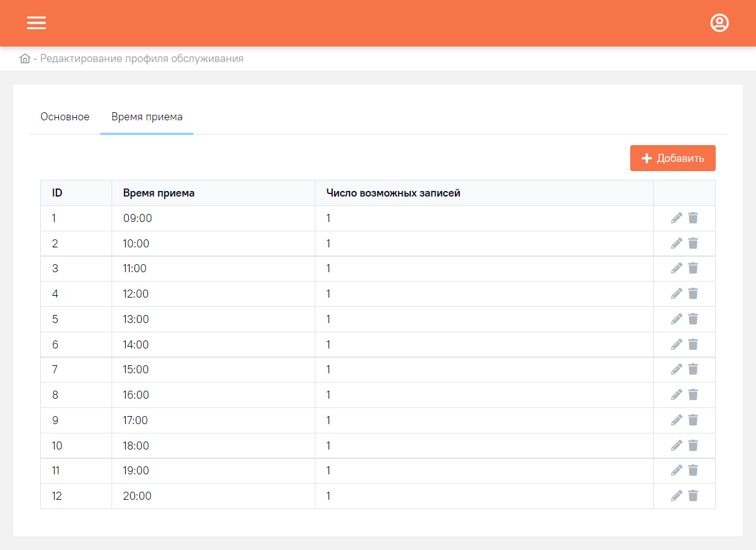Viewport: 756px width, 550px height.
Task: Delete the 12:00 time slot
Action: point(693,294)
